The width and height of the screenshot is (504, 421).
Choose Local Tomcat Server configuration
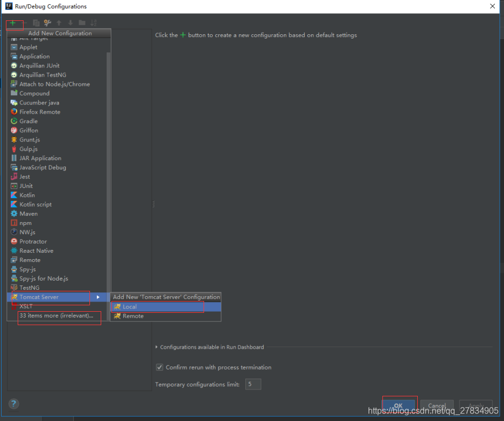pyautogui.click(x=166, y=307)
